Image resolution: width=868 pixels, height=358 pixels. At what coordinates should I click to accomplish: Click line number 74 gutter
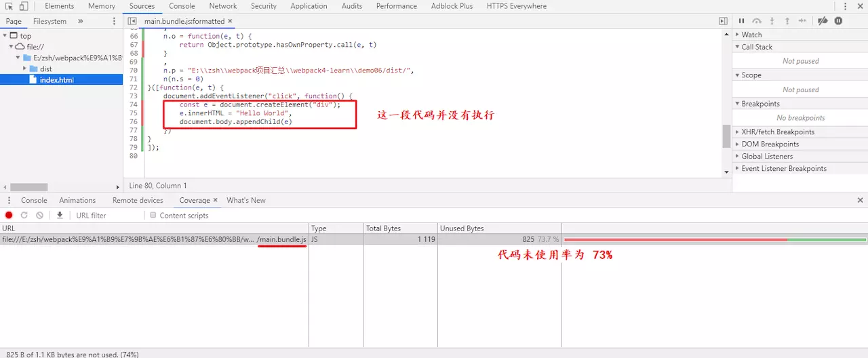click(133, 104)
